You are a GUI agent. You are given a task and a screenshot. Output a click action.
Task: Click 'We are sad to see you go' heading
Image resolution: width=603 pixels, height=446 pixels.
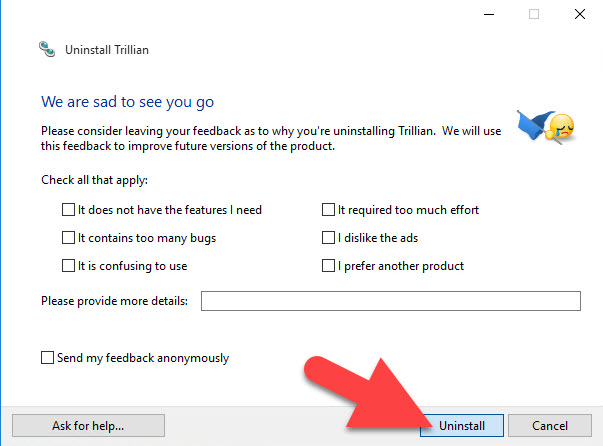[128, 102]
